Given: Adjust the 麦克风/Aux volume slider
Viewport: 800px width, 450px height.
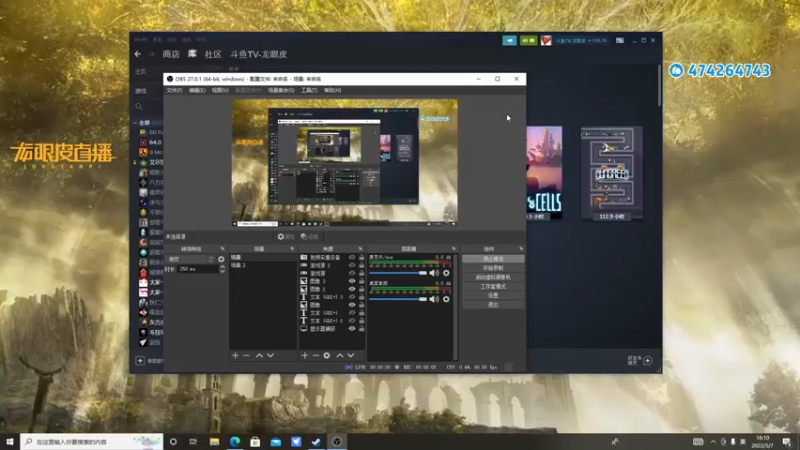Looking at the screenshot, I should coord(398,273).
